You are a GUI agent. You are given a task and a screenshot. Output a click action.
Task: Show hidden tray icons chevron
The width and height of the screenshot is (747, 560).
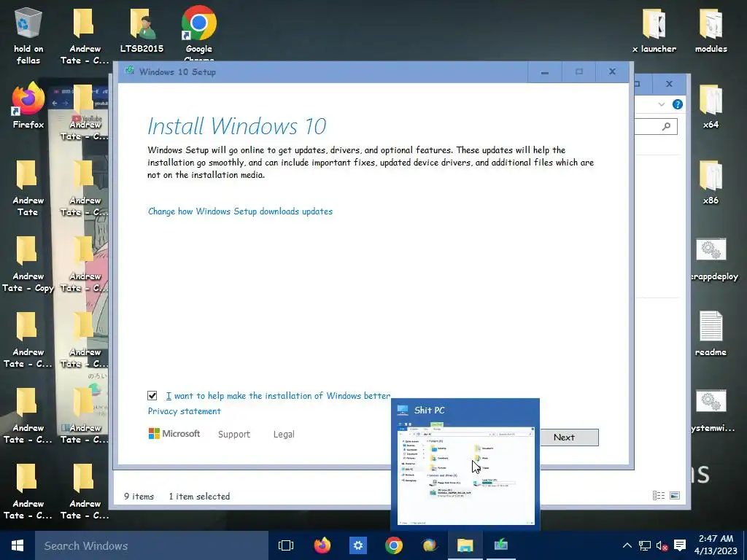627,545
